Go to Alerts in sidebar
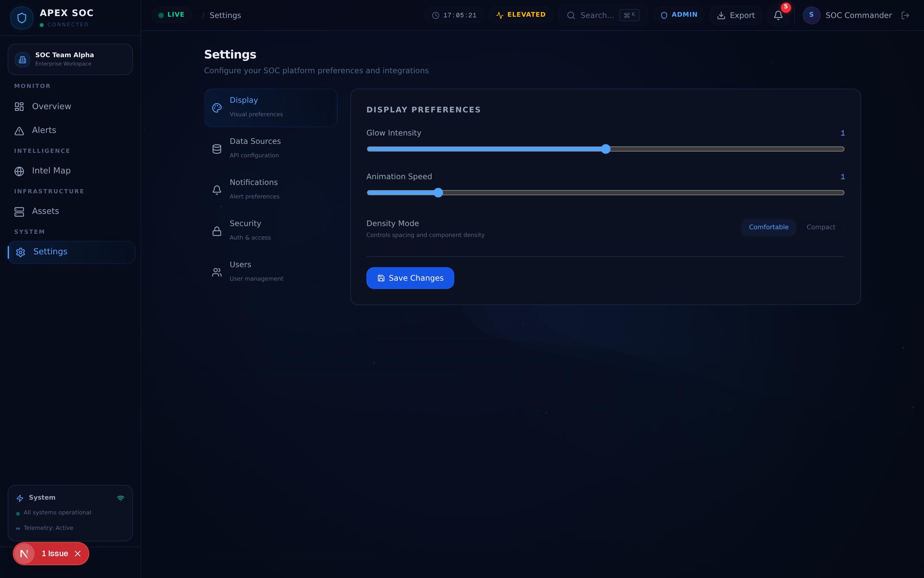The height and width of the screenshot is (578, 924). [71, 130]
